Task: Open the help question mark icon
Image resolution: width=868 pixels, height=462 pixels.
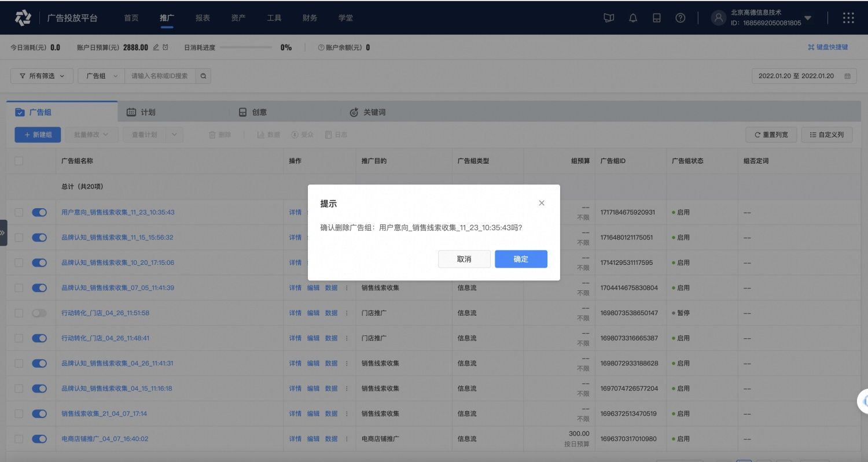Action: (x=681, y=18)
